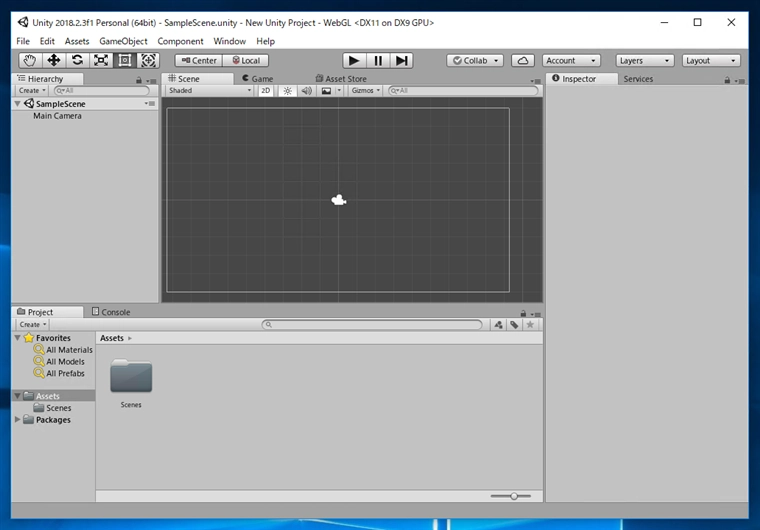The height and width of the screenshot is (530, 760).
Task: Start Play mode
Action: [x=354, y=60]
